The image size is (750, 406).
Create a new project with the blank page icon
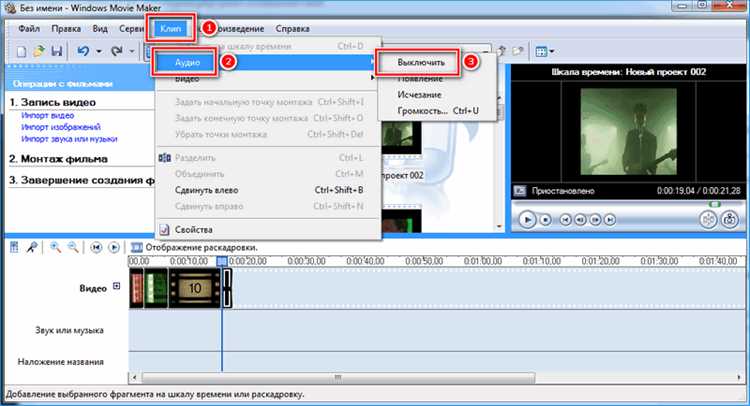pos(21,51)
